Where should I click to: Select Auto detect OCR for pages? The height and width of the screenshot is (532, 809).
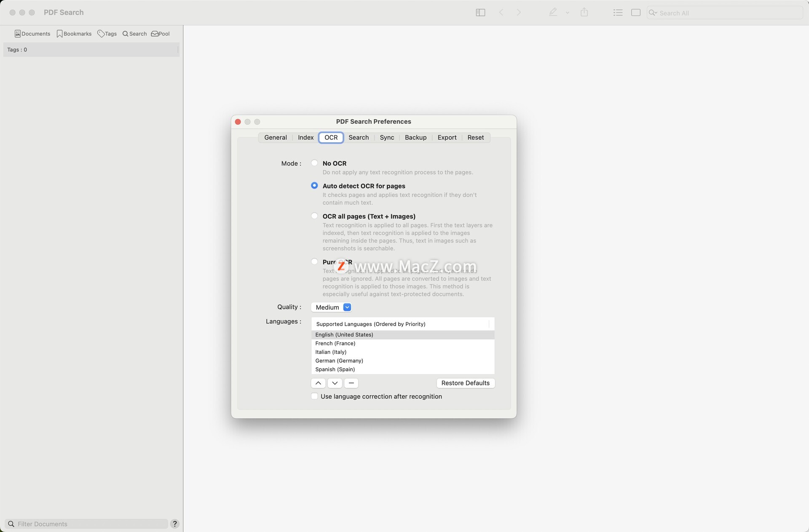point(314,186)
